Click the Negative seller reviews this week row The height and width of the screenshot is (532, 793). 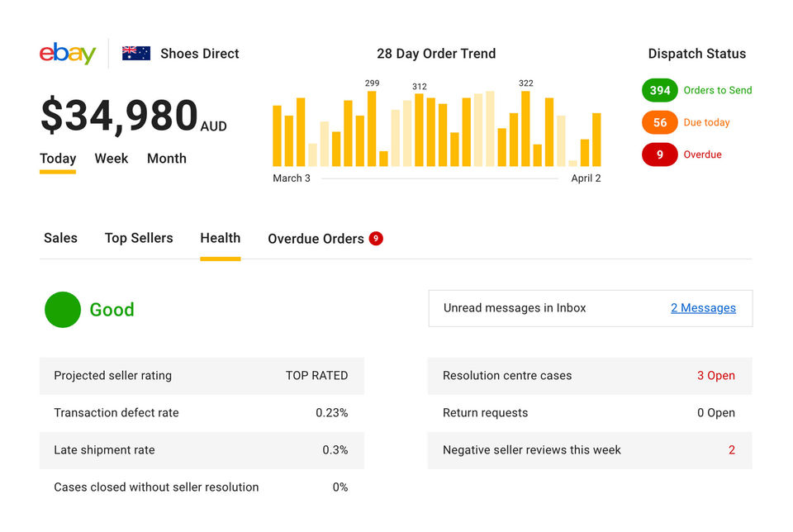click(x=590, y=450)
